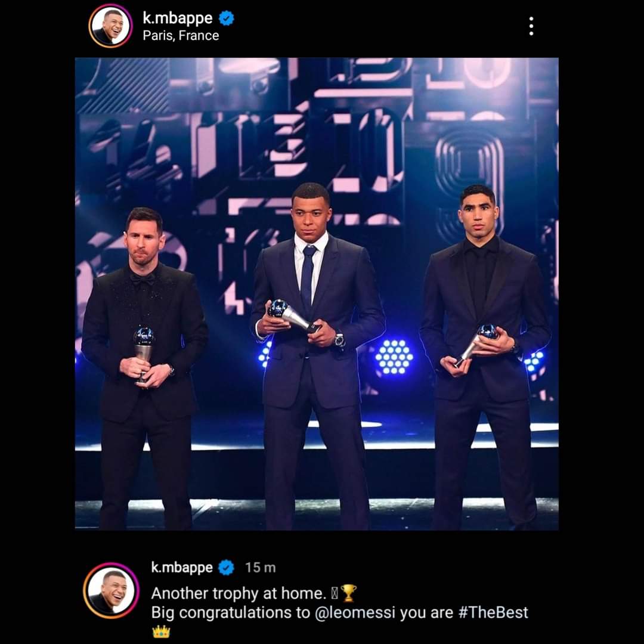Tap the round blue stage spotlight
The image size is (644, 644).
pos(394,357)
